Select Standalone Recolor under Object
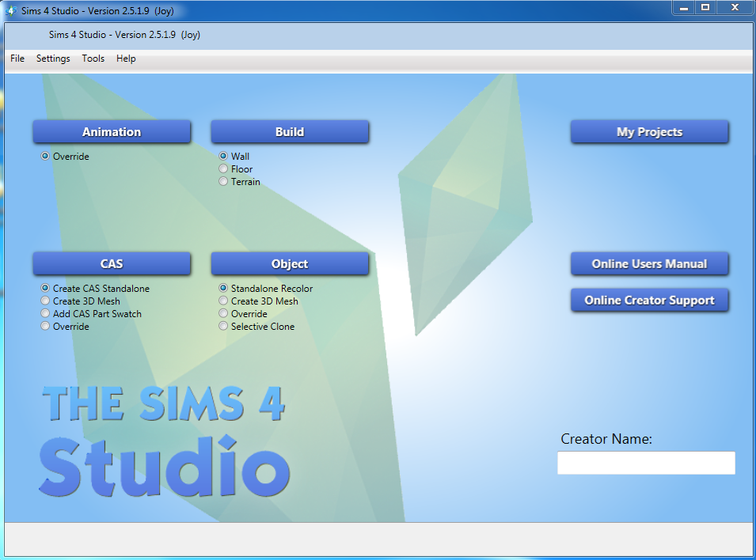The image size is (756, 560). [223, 288]
